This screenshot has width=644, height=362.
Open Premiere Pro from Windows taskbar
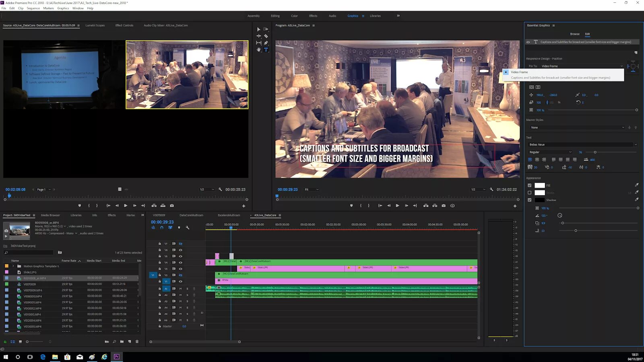click(x=117, y=357)
